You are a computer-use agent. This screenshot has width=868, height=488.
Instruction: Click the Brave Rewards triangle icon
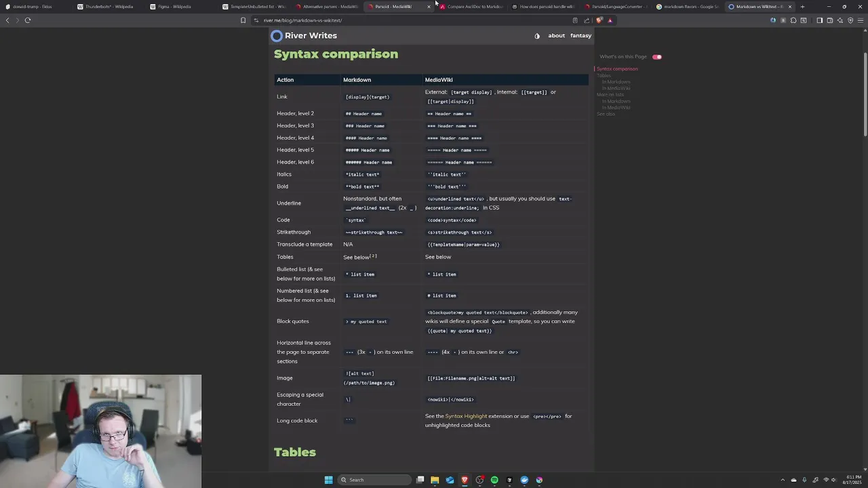tap(610, 20)
